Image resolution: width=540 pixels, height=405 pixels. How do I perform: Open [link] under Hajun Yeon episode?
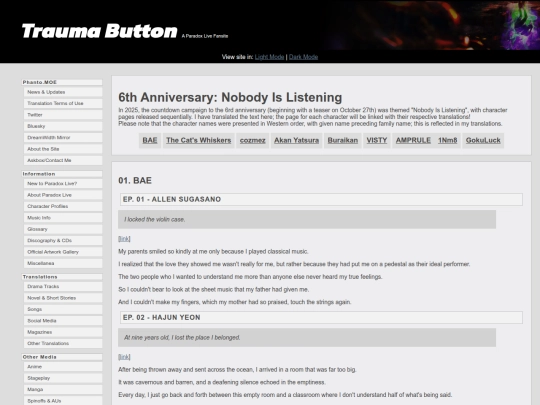[x=124, y=357]
